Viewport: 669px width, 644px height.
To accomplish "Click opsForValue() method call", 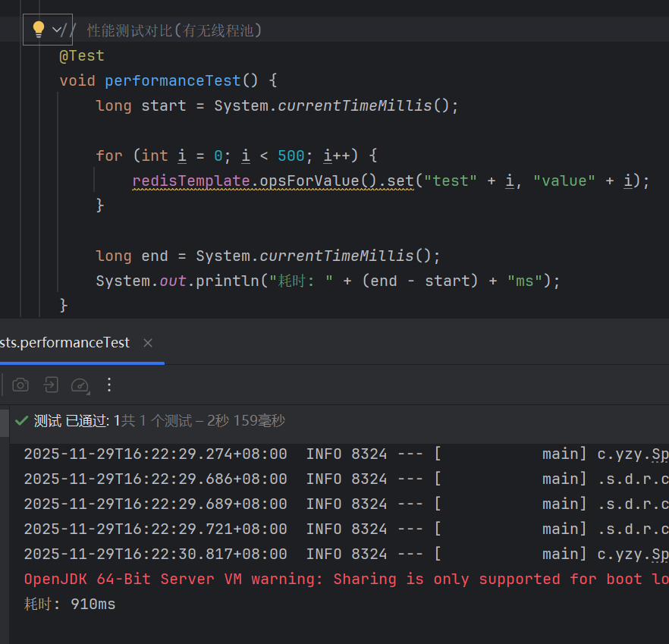I will [x=319, y=181].
